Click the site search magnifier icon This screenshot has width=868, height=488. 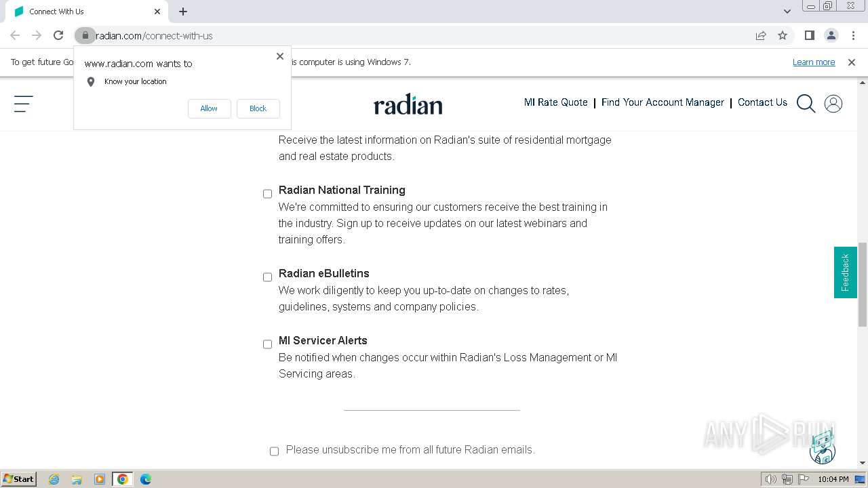coord(806,103)
